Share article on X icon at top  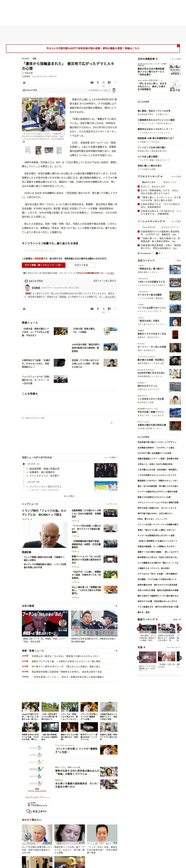click(104, 83)
